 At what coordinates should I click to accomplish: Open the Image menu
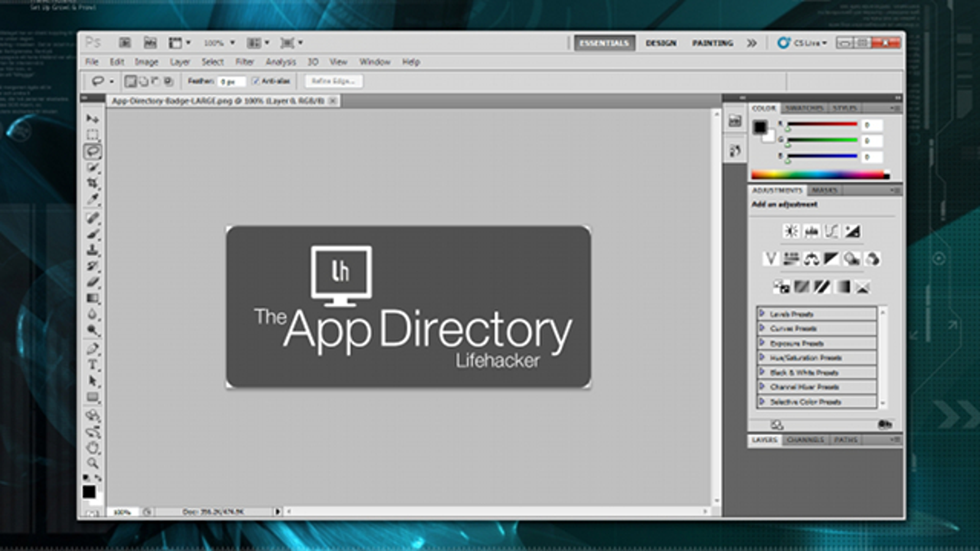[x=146, y=62]
